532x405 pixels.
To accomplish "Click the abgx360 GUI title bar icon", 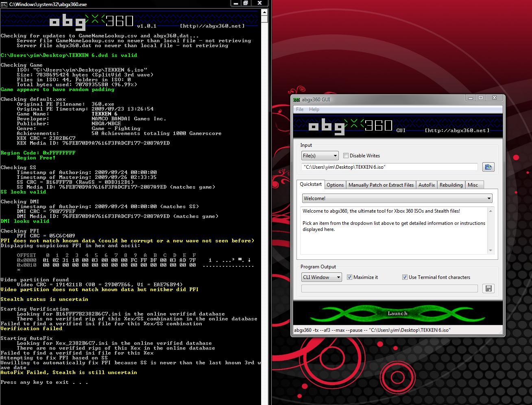I will (x=297, y=100).
